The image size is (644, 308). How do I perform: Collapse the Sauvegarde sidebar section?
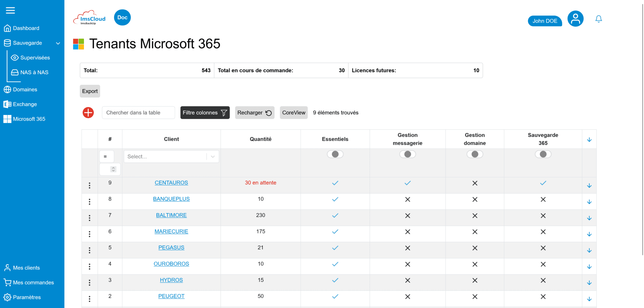pos(58,43)
